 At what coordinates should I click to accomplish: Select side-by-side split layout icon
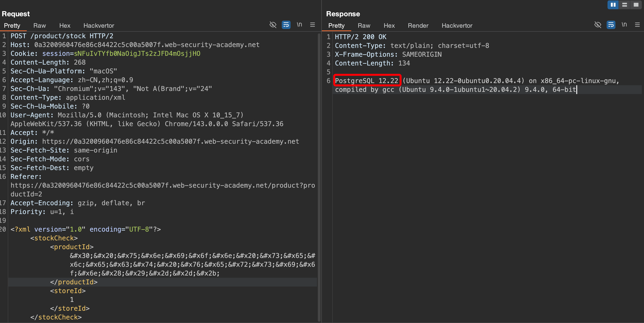(x=613, y=5)
